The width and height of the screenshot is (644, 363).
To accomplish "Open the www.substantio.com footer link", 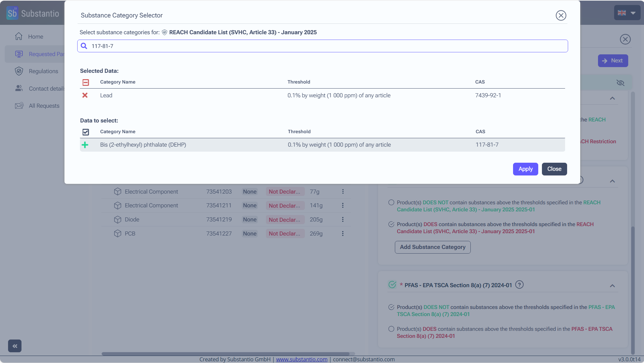I will pyautogui.click(x=302, y=359).
